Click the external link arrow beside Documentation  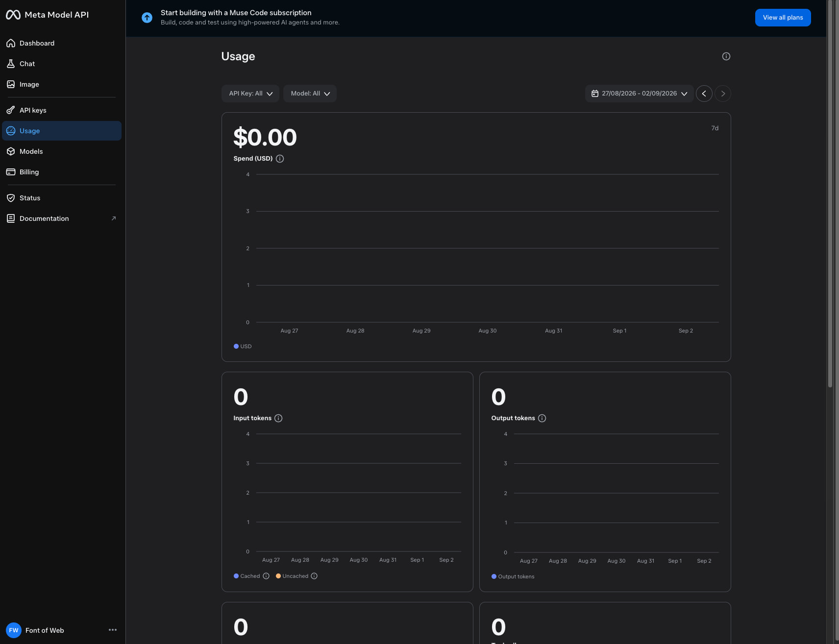click(x=114, y=218)
